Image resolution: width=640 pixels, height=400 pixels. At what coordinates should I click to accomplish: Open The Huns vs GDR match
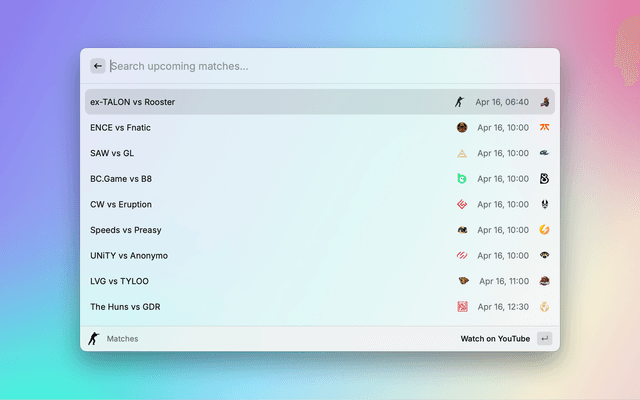tap(125, 307)
